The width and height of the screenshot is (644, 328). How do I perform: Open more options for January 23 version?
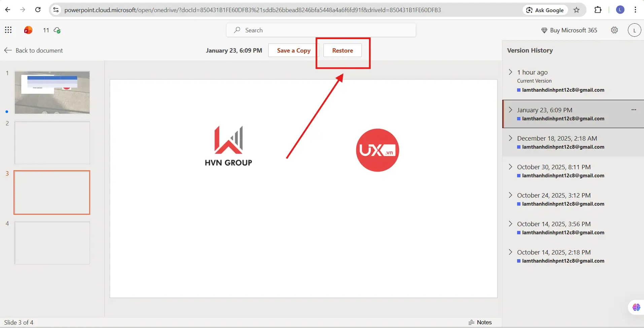(x=634, y=110)
